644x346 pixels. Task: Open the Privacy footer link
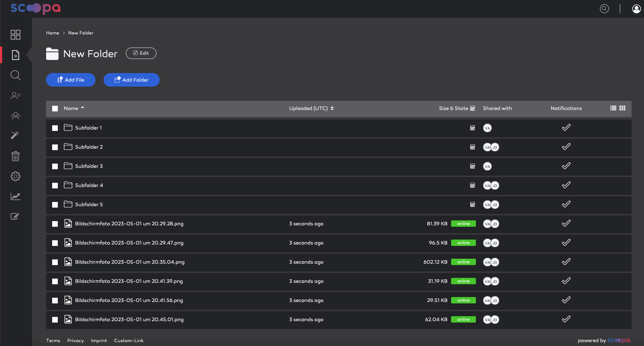click(76, 341)
